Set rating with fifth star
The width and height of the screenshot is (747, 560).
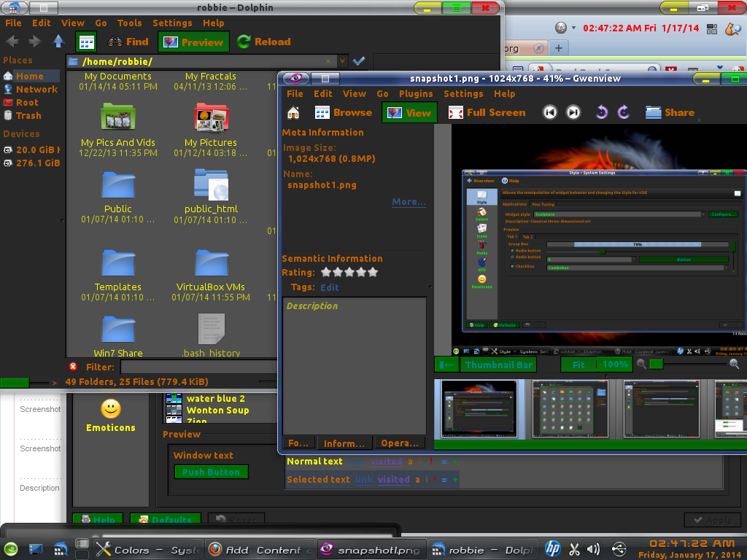click(x=373, y=273)
